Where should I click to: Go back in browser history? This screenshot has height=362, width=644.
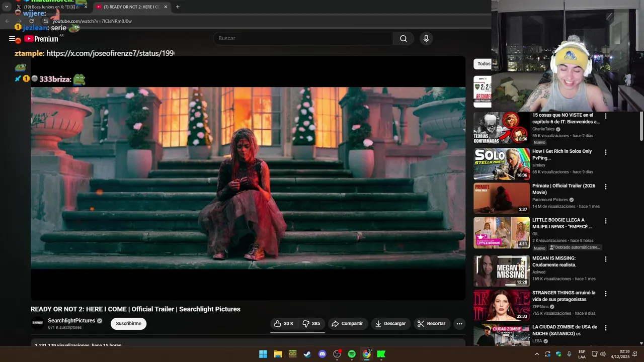[7, 21]
